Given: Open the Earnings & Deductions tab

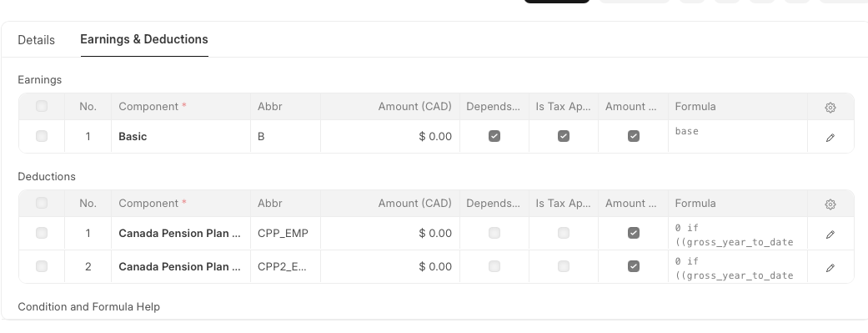Looking at the screenshot, I should 144,39.
